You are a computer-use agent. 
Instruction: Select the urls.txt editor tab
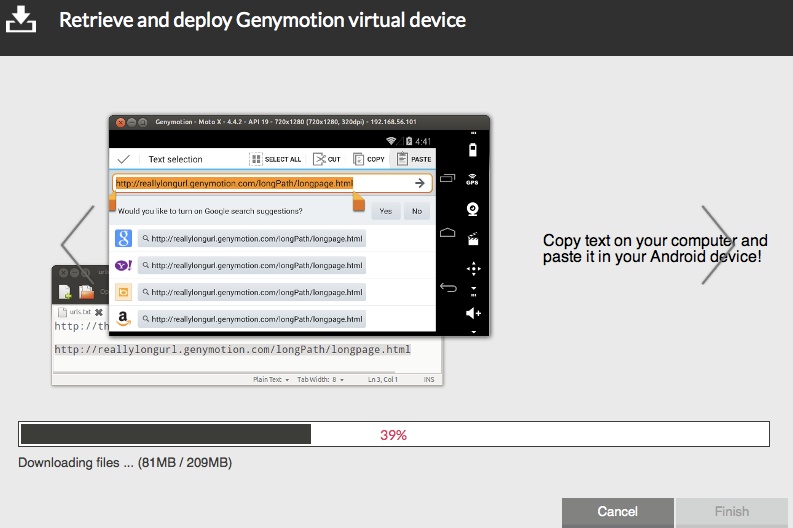pyautogui.click(x=78, y=312)
